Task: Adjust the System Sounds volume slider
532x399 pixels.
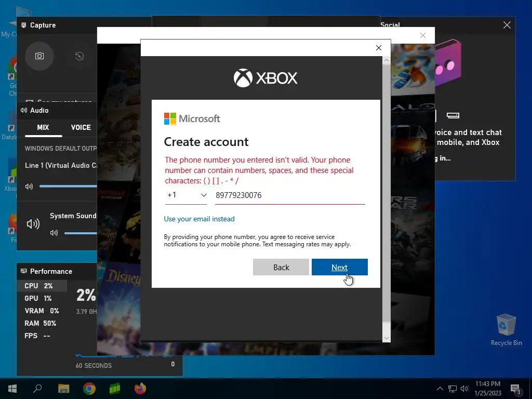Action: [x=81, y=233]
